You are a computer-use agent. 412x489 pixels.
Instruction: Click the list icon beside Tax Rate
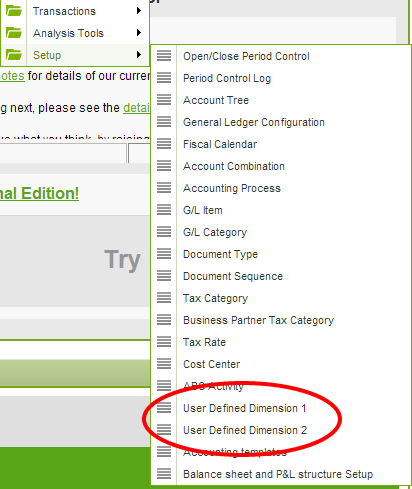[164, 342]
